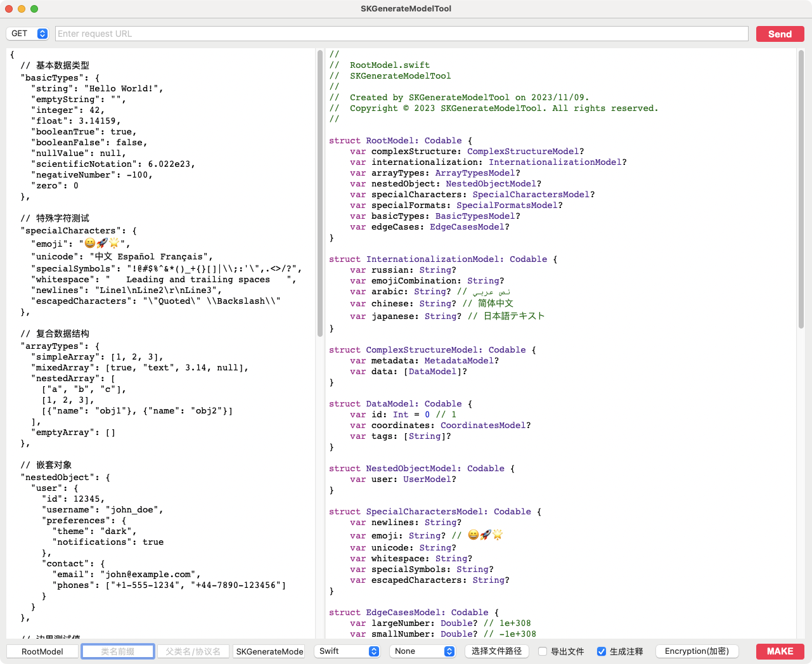The image size is (812, 664).
Task: Open the GET request method dropdown
Action: click(x=27, y=34)
